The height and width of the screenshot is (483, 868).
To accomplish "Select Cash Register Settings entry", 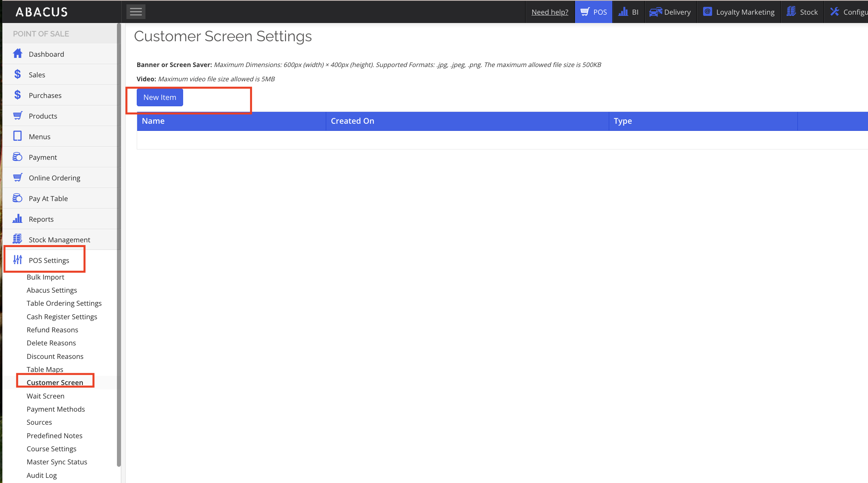I will pos(62,316).
